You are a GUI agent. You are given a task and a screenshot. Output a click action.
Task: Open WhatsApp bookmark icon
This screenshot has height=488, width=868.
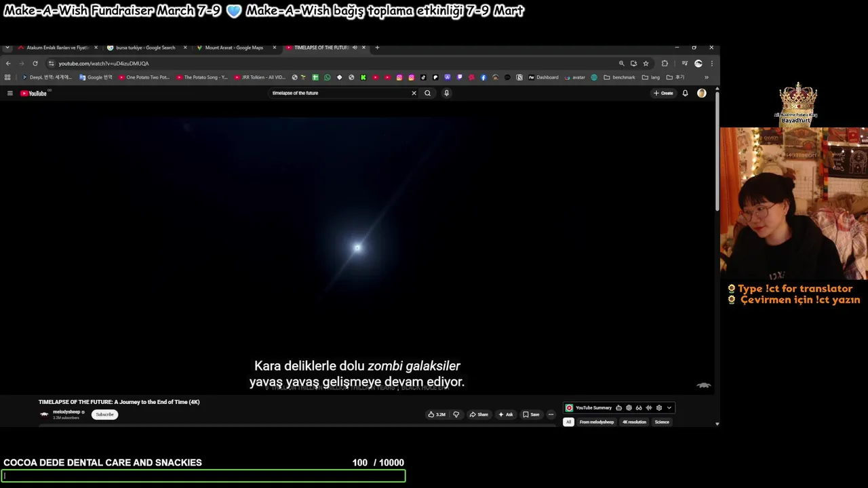click(328, 77)
